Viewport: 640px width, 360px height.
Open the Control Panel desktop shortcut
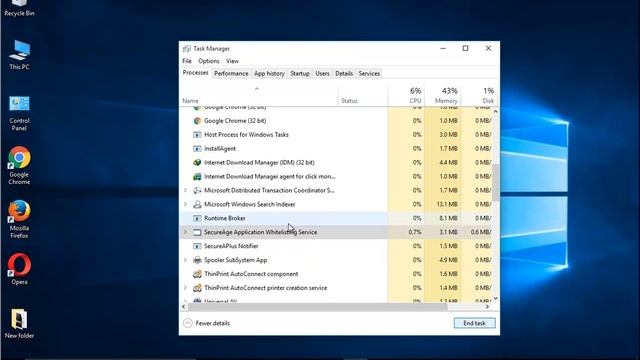(x=19, y=114)
